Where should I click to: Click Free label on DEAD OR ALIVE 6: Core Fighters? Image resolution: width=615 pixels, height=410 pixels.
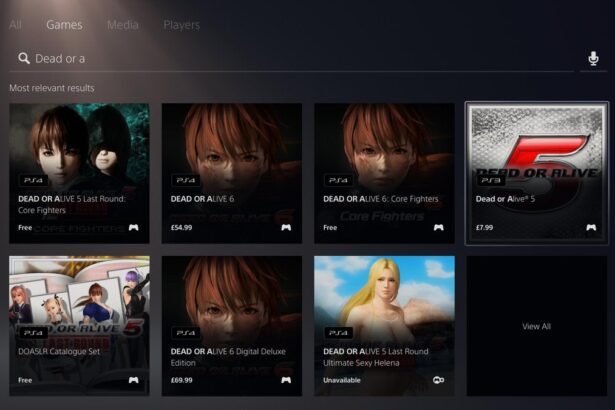point(330,228)
